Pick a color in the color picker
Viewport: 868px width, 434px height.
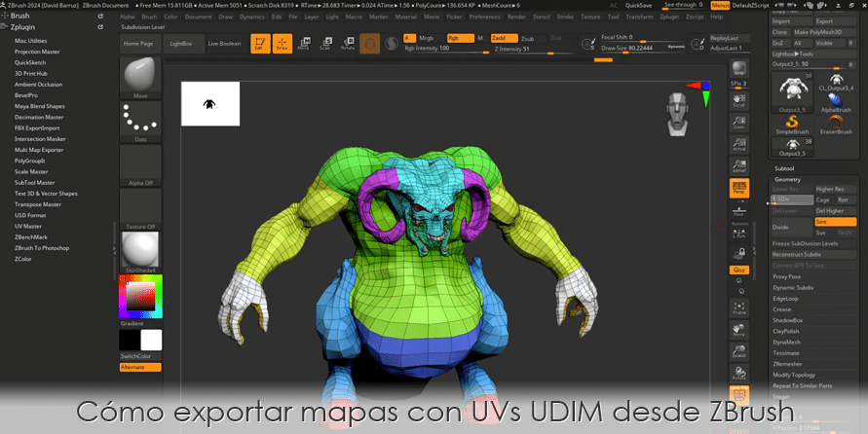pyautogui.click(x=140, y=297)
